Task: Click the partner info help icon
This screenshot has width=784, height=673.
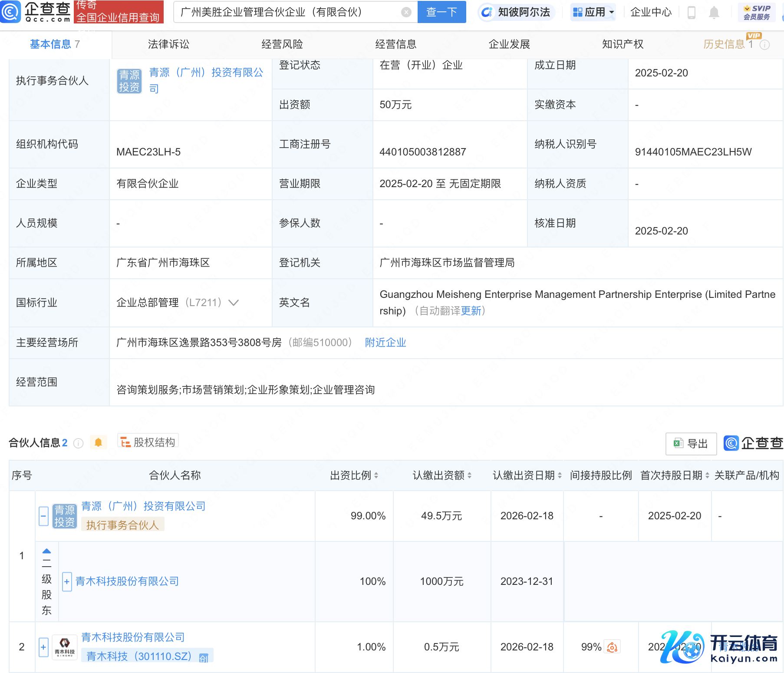Action: click(x=79, y=443)
